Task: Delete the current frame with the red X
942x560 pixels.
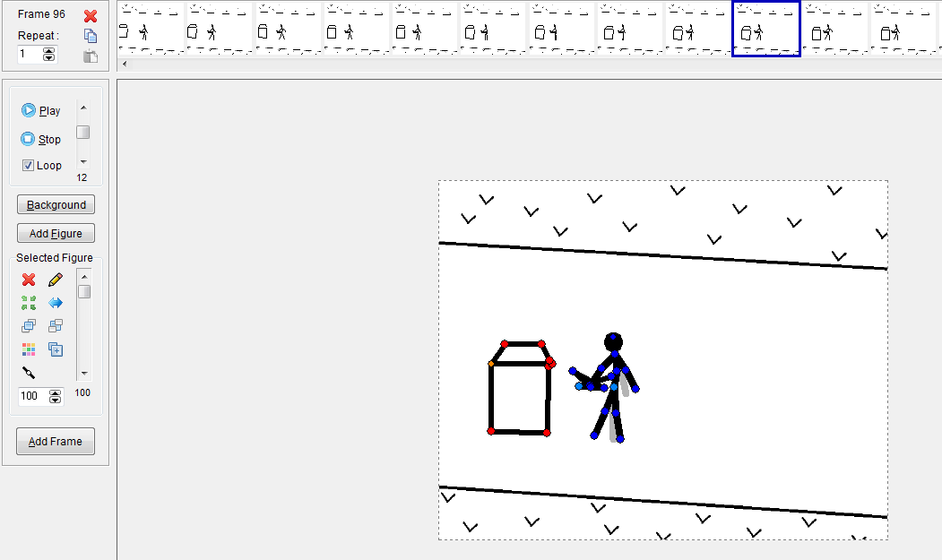Action: (91, 15)
